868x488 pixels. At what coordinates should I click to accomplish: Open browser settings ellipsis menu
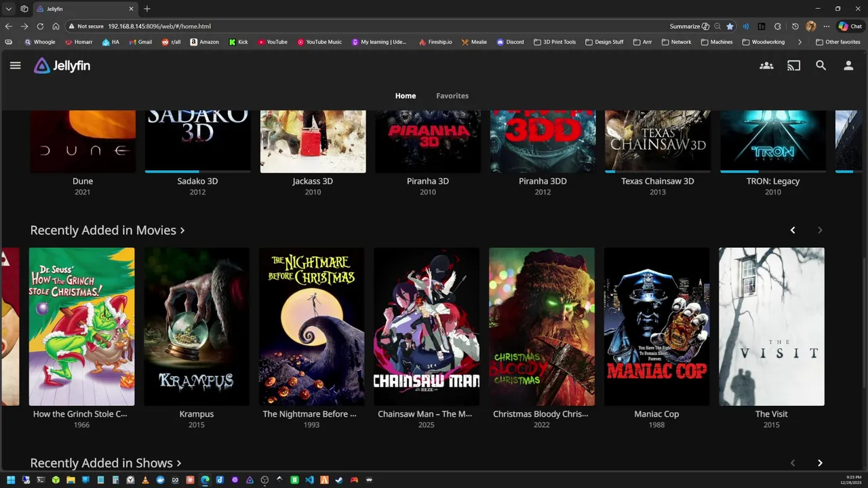(826, 26)
